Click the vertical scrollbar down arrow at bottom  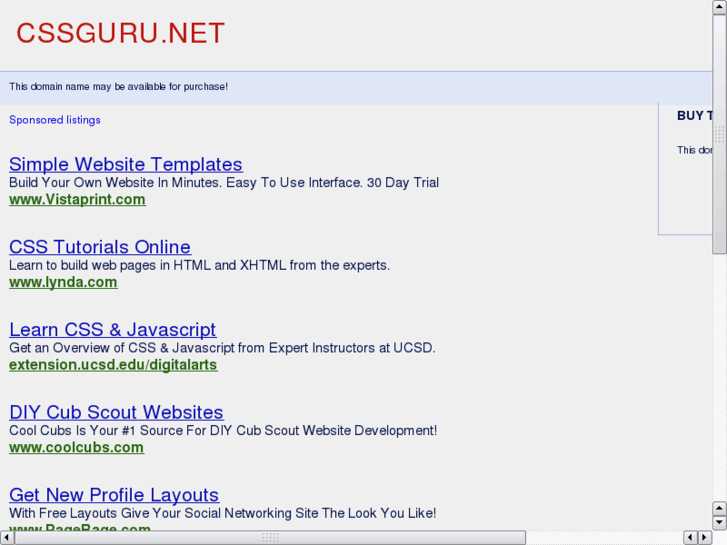(720, 523)
